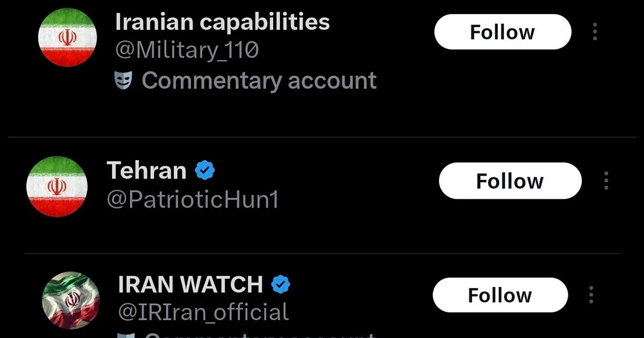Click the verified badge beside IRAN WATCH

tap(280, 285)
